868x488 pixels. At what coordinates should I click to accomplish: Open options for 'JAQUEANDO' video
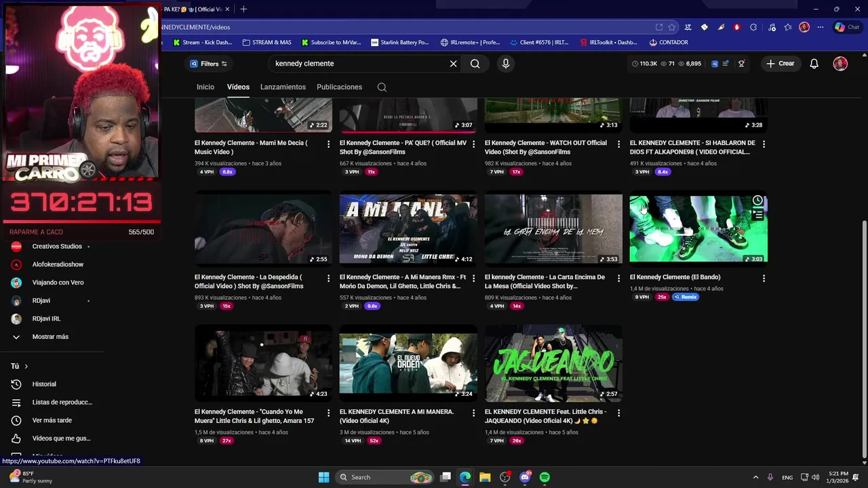pos(618,413)
